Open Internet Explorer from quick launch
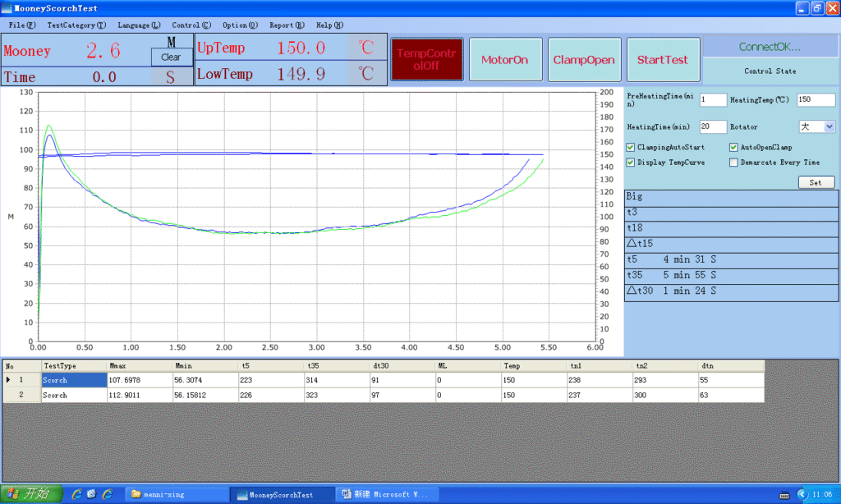 pyautogui.click(x=76, y=494)
